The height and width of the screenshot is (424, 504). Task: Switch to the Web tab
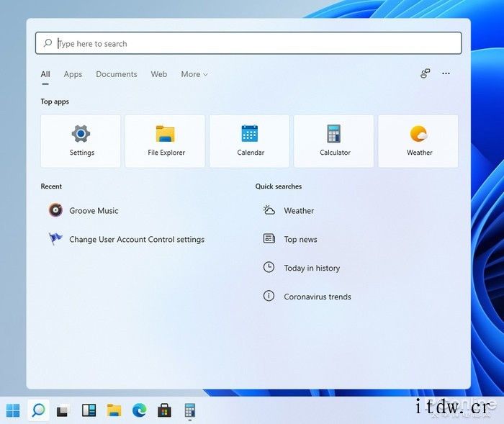(159, 74)
